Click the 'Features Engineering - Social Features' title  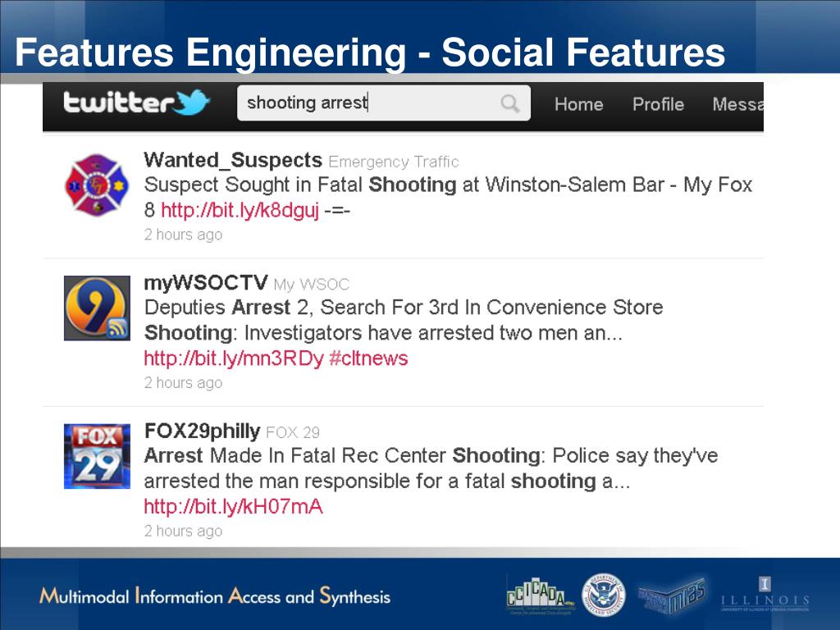[x=370, y=52]
